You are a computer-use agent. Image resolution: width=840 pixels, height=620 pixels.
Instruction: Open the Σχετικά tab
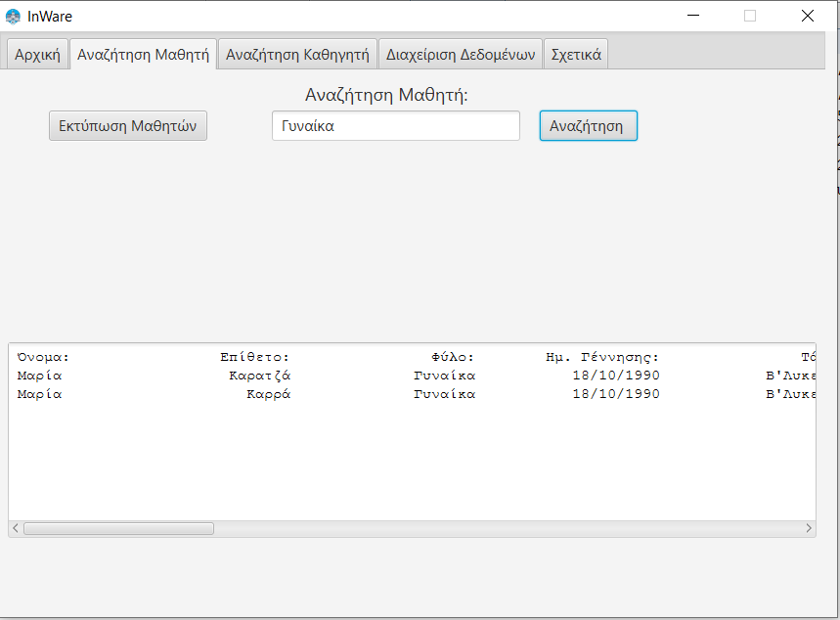pos(575,55)
